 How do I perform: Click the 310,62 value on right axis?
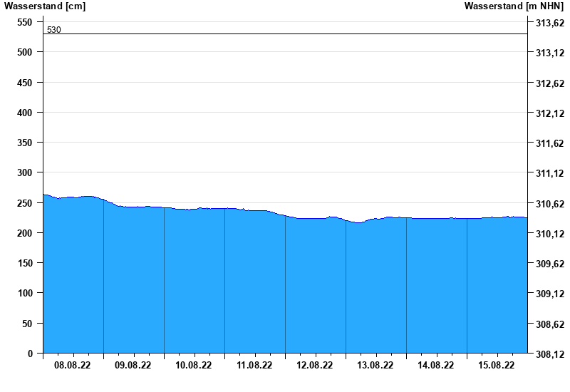point(550,204)
